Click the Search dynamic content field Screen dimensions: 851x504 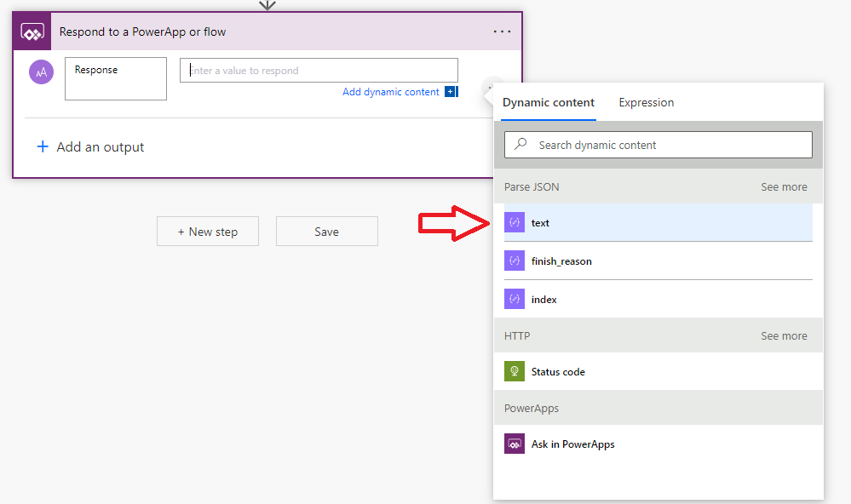click(658, 145)
